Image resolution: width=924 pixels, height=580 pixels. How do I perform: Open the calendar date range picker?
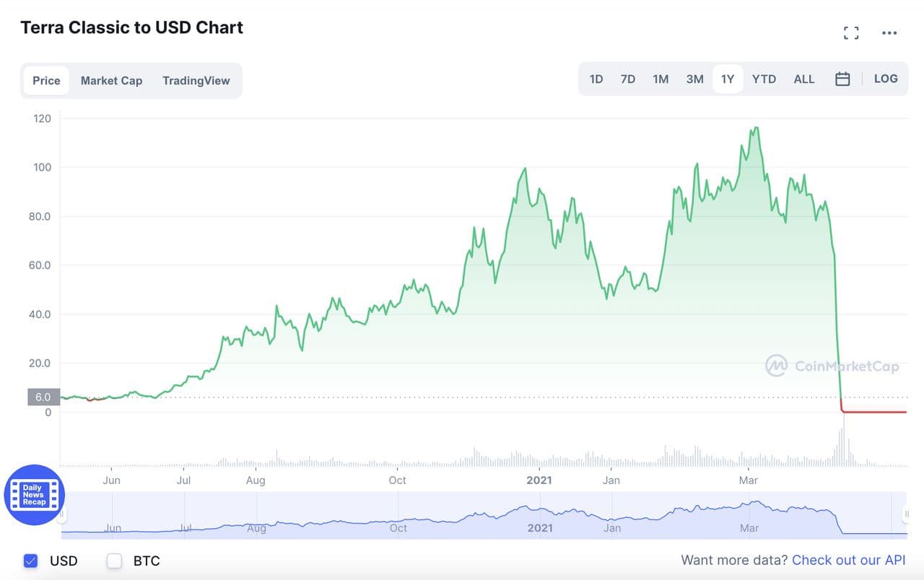coord(842,79)
